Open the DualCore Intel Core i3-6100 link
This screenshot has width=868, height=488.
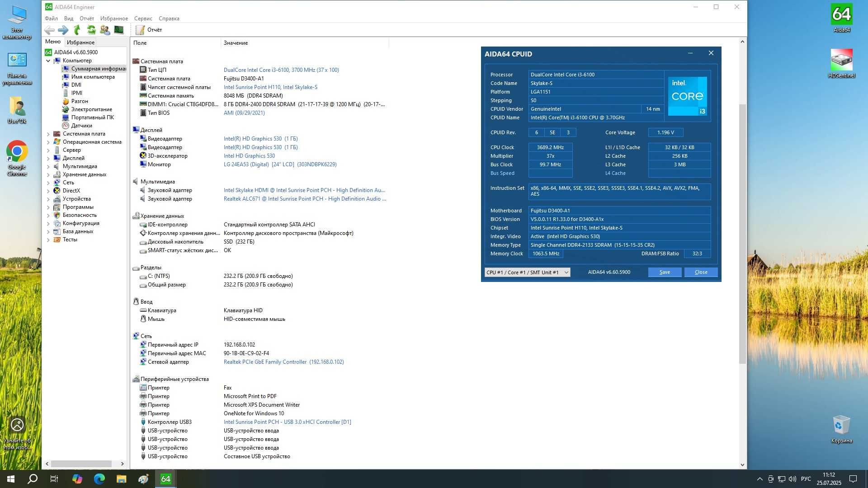pyautogui.click(x=281, y=70)
